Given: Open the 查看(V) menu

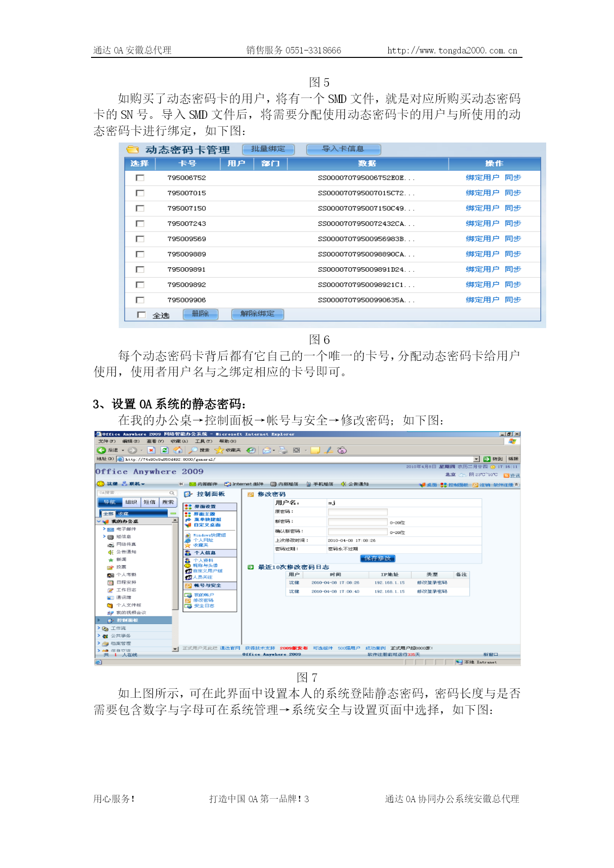Looking at the screenshot, I should coord(155,441).
